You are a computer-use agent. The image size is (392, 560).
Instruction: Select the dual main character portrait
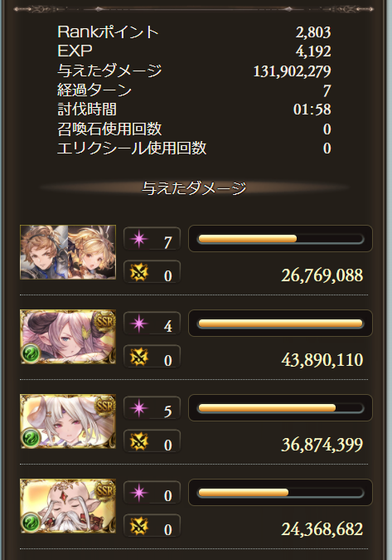[x=68, y=252]
